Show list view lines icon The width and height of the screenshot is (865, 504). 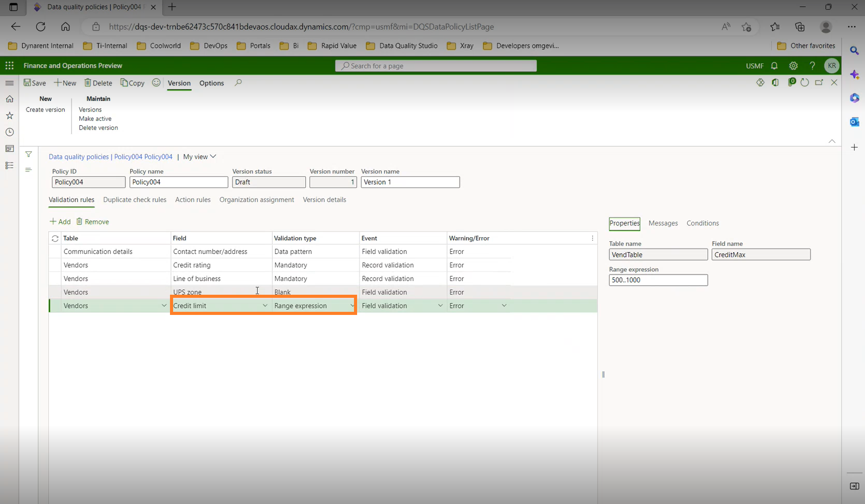[x=29, y=169]
